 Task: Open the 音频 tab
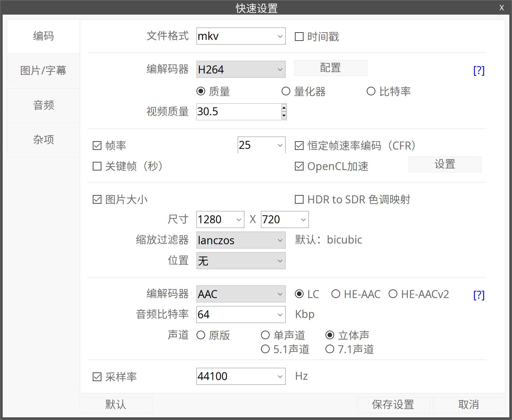tap(44, 105)
